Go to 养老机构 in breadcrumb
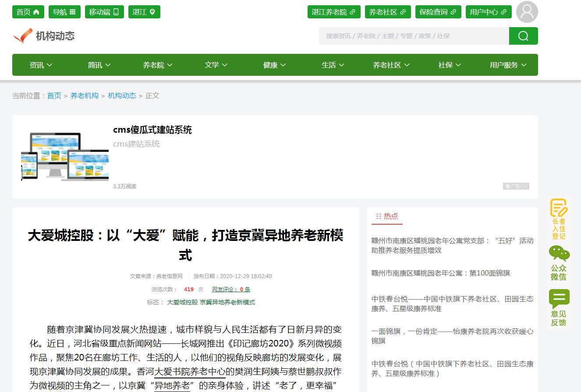 pyautogui.click(x=85, y=95)
